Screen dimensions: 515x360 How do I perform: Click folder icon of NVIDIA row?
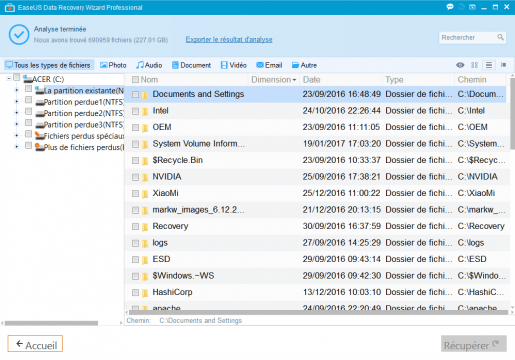click(145, 177)
